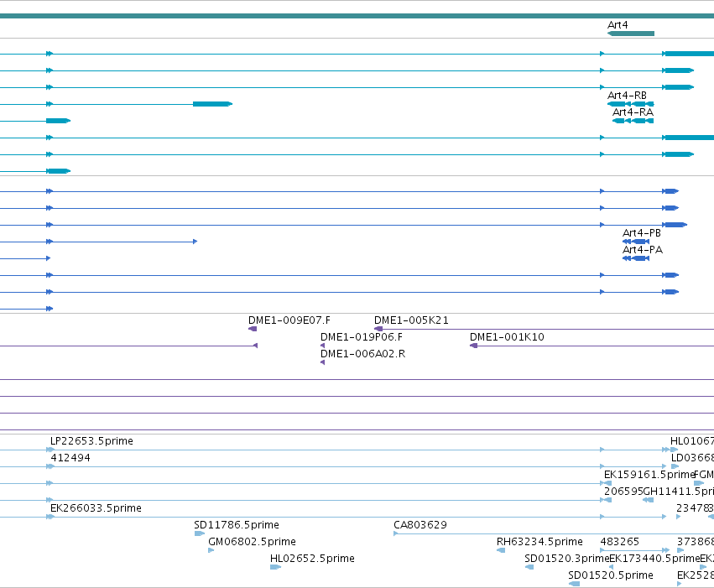Click the DME1-009E07.F label
The height and width of the screenshot is (588, 714).
(x=289, y=320)
